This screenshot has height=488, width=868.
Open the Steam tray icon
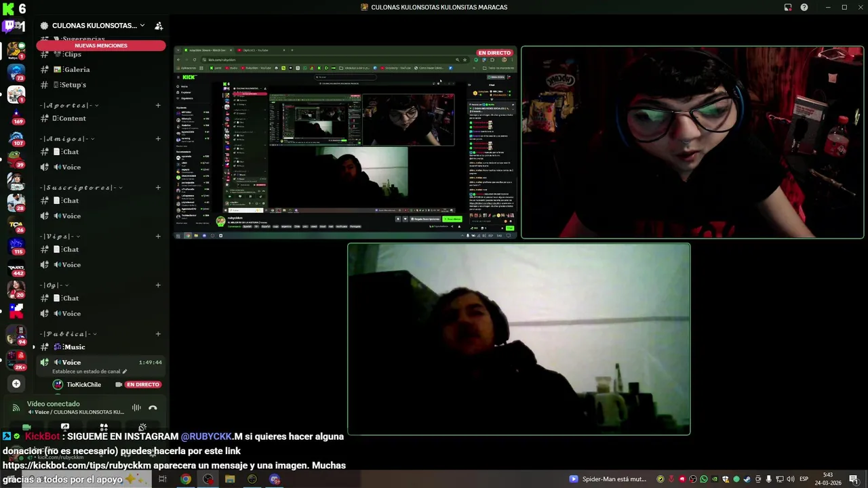[x=747, y=479]
